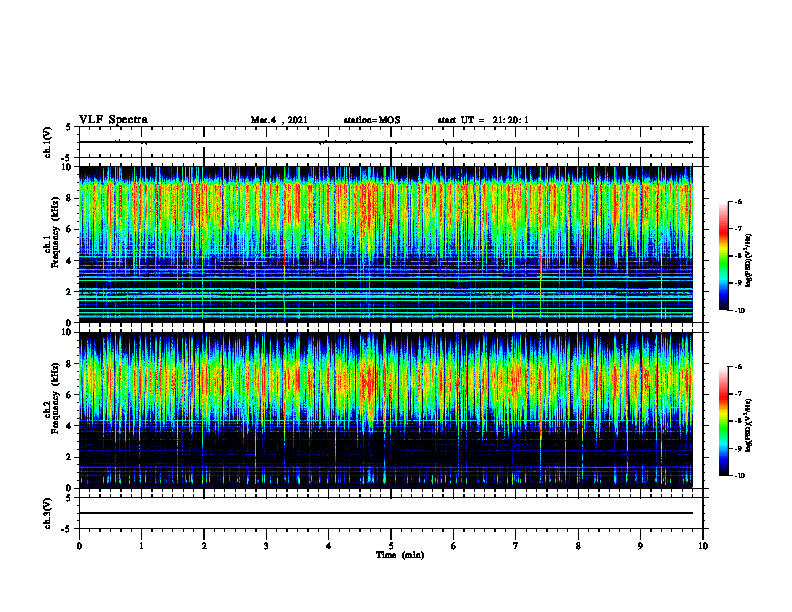Click the ch.1 frequency tick label "8"
The image size is (792, 612).
[x=70, y=198]
